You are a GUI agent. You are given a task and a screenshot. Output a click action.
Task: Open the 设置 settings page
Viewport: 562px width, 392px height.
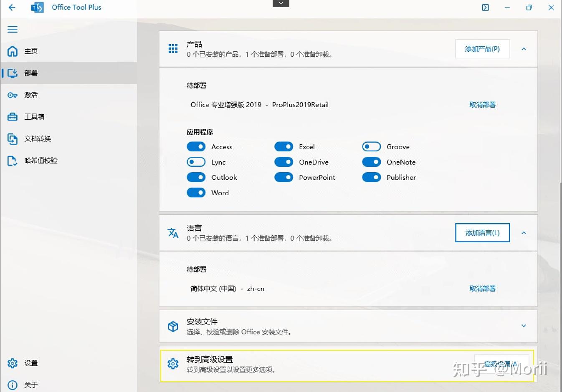[31, 363]
